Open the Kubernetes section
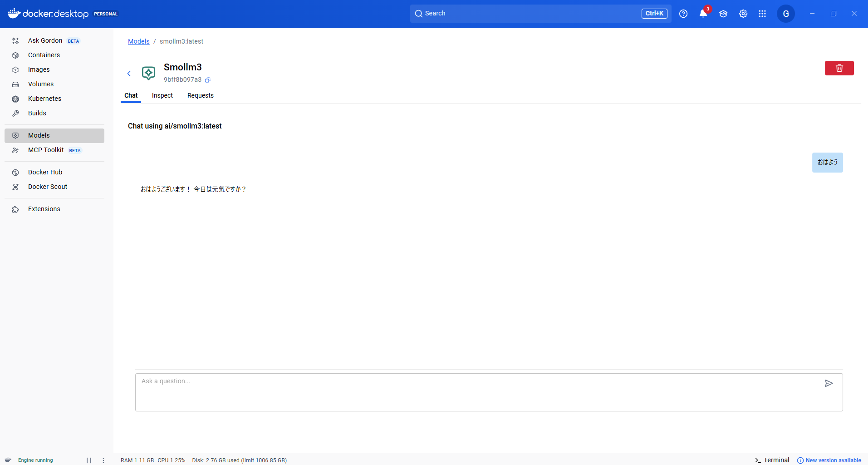The image size is (868, 465). click(x=54, y=99)
